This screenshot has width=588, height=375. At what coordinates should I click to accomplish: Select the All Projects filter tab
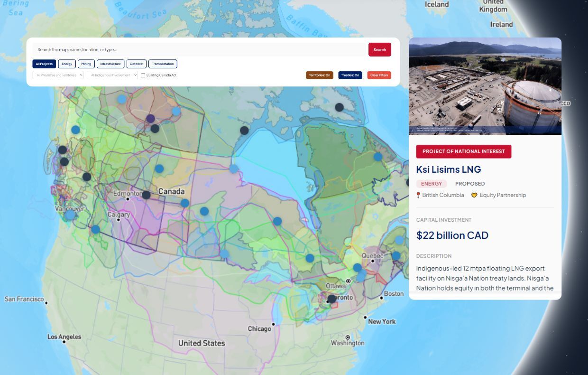coord(44,64)
